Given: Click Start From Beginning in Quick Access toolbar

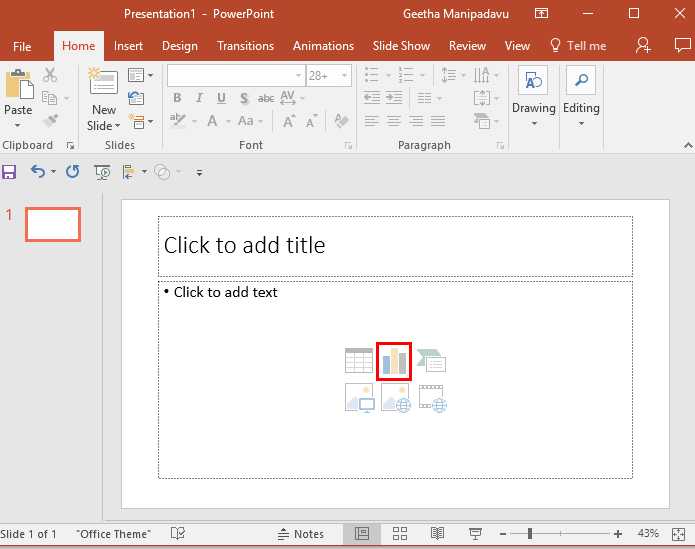Looking at the screenshot, I should pyautogui.click(x=102, y=172).
